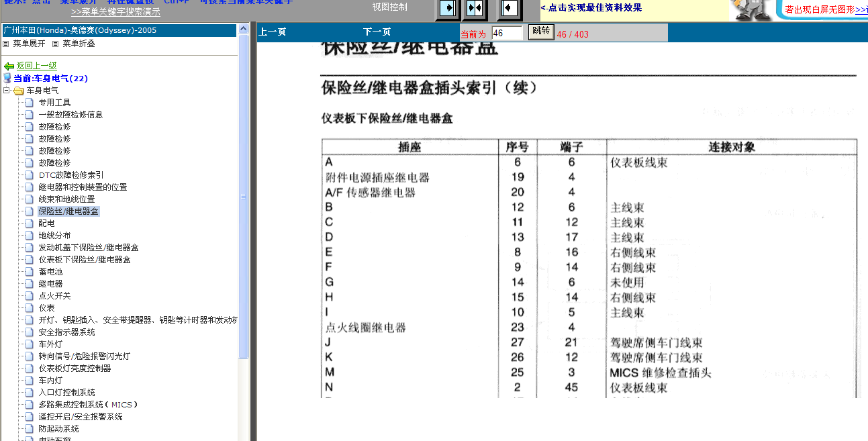The image size is (868, 441).
Task: Click the page number input showing 46
Action: click(507, 33)
